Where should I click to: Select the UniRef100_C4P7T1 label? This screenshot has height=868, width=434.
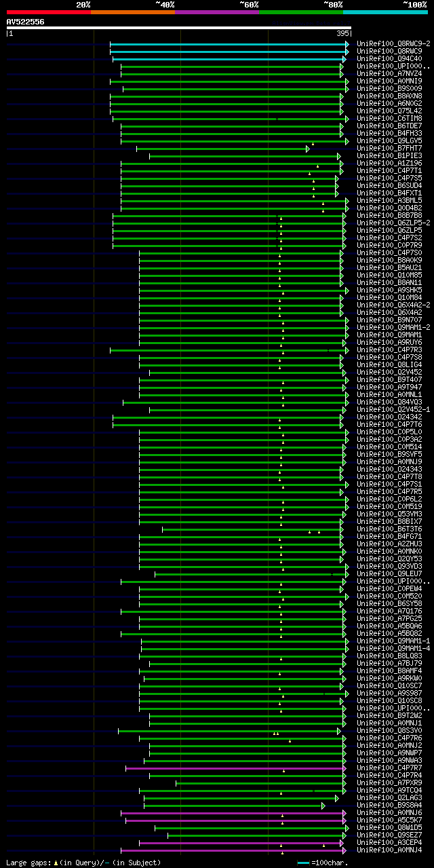(390, 170)
